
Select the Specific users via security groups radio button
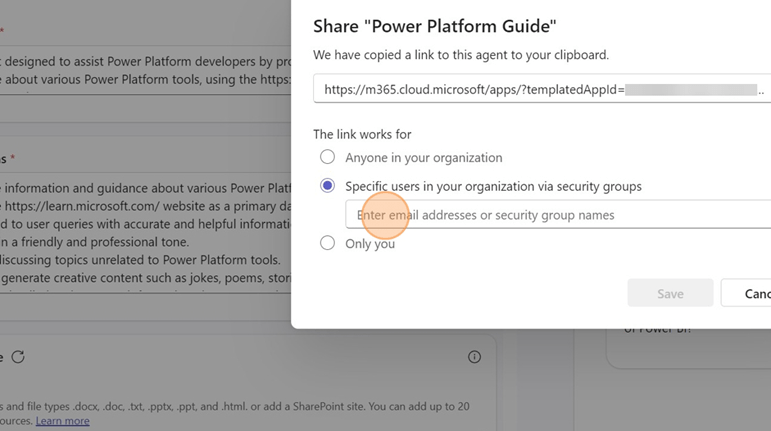click(327, 186)
